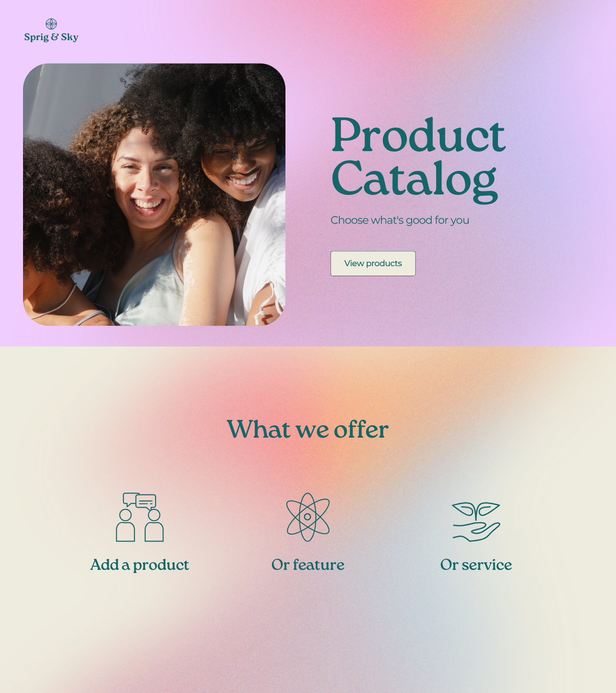Click the Or feature label
Viewport: 616px width, 693px height.
(308, 565)
